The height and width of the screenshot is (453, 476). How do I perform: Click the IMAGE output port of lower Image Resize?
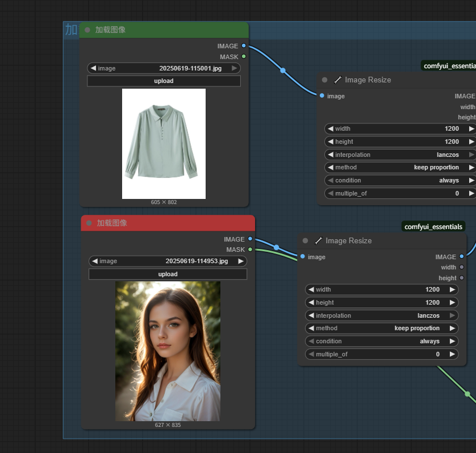tap(462, 256)
